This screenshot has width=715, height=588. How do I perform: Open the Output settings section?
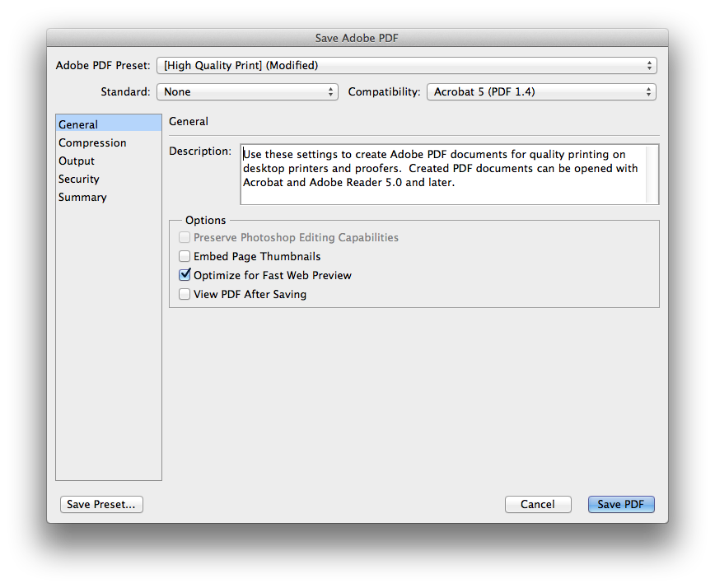pyautogui.click(x=77, y=161)
